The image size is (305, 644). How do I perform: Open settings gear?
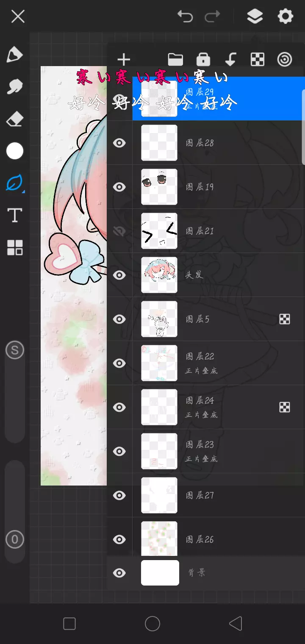click(x=285, y=17)
